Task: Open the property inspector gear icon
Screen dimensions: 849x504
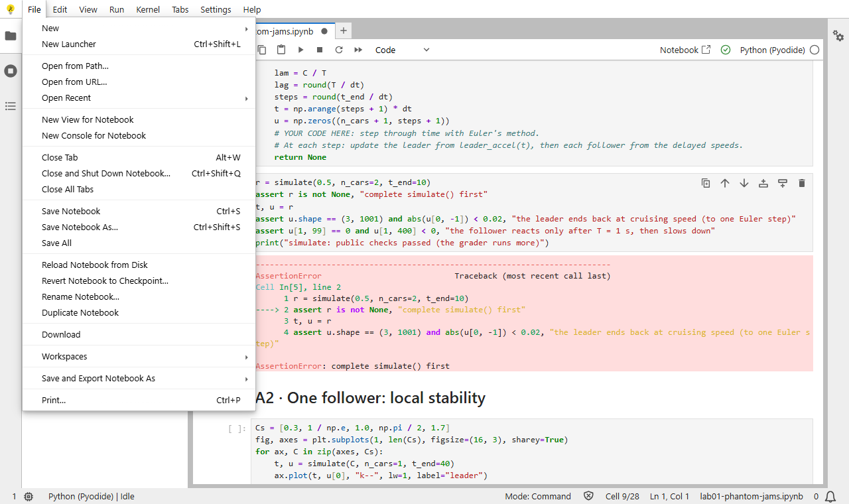Action: coord(838,36)
